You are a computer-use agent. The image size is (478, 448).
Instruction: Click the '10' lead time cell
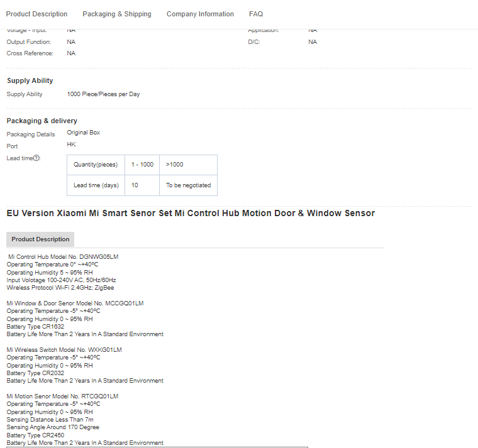pyautogui.click(x=142, y=185)
